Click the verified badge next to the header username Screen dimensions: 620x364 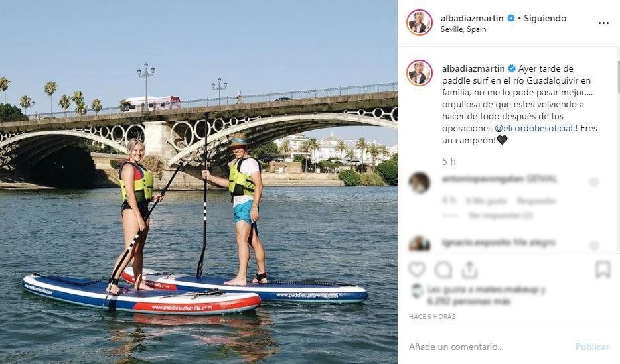(x=511, y=18)
